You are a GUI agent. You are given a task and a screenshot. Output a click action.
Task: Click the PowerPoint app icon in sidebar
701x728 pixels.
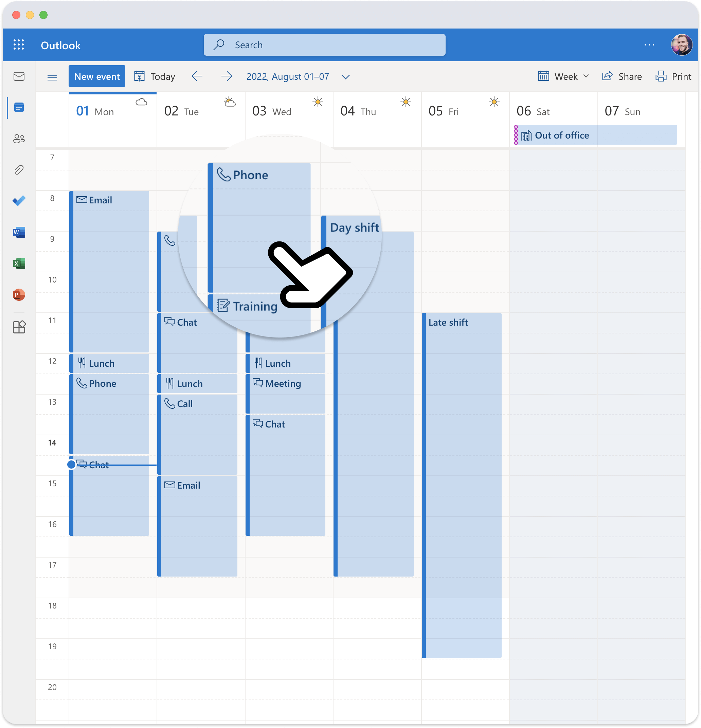[x=18, y=294]
